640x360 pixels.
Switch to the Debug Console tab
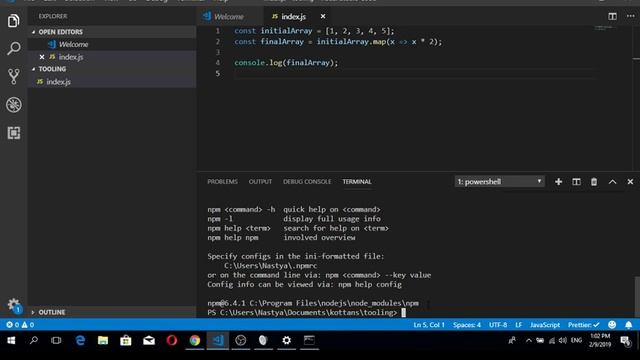[x=307, y=182]
